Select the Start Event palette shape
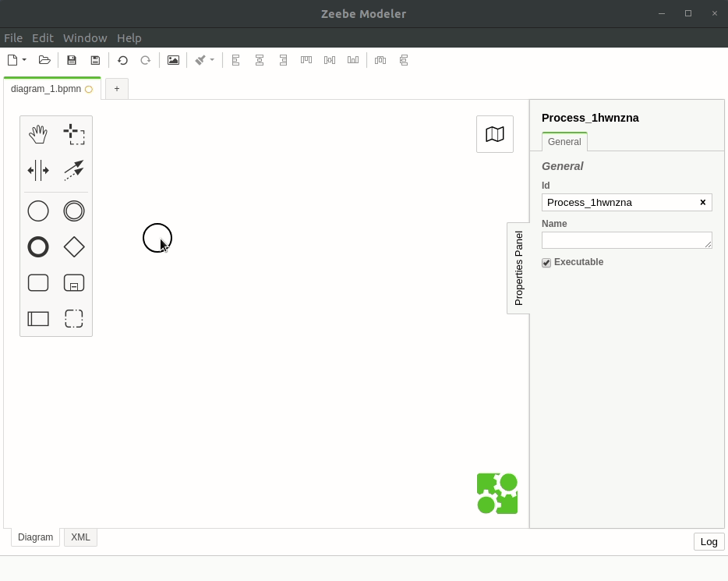 [x=38, y=211]
